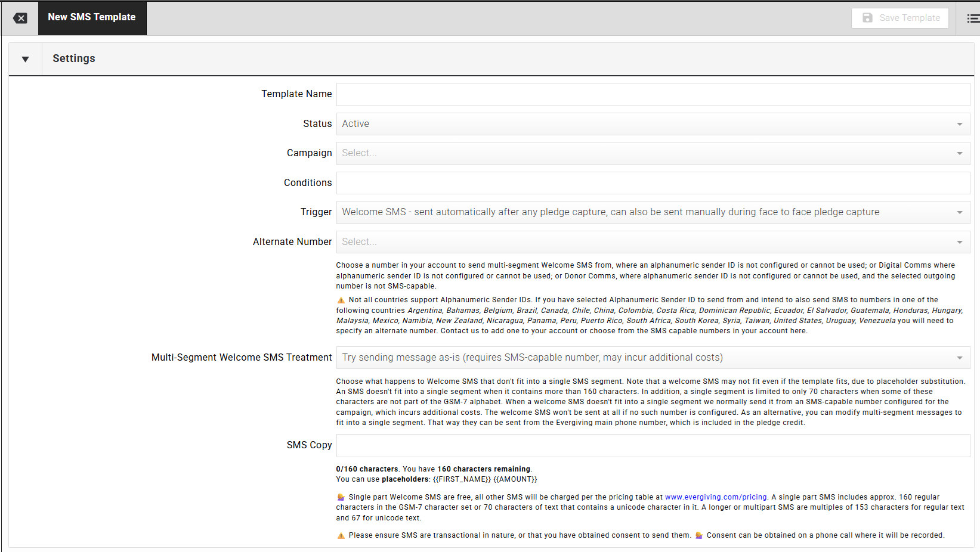980x552 pixels.
Task: Click the back/delete arrow icon
Action: [x=20, y=18]
